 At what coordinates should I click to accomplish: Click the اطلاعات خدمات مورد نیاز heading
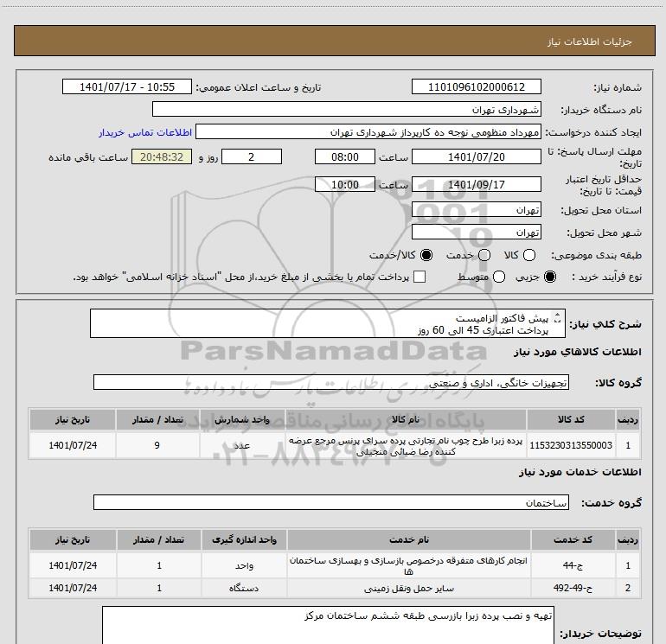(580, 472)
